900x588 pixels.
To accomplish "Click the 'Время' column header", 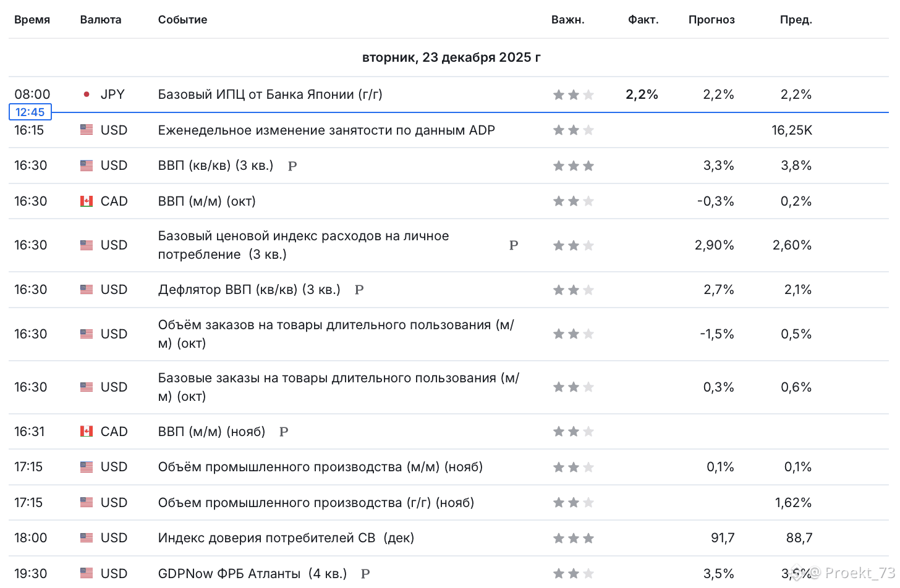I will pyautogui.click(x=32, y=20).
